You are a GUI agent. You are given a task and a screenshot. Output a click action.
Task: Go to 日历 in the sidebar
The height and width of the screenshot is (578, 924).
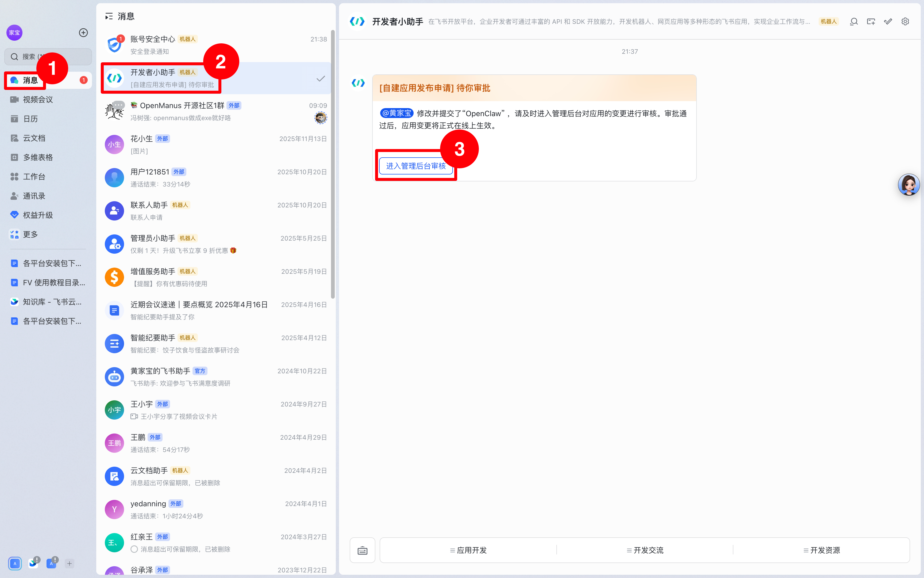coord(48,119)
